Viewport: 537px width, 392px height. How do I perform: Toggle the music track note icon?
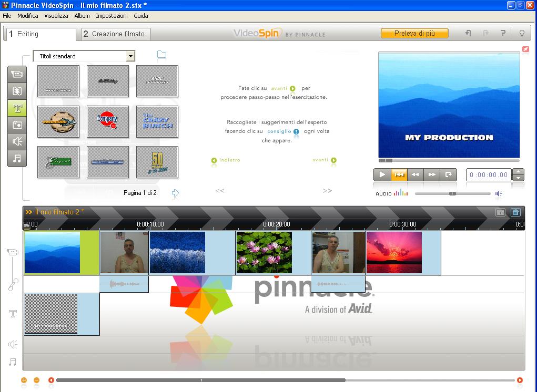point(13,362)
